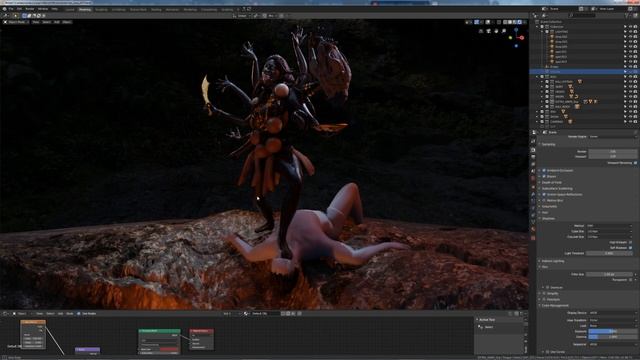Hide Collection row via eye icon

click(x=630, y=27)
